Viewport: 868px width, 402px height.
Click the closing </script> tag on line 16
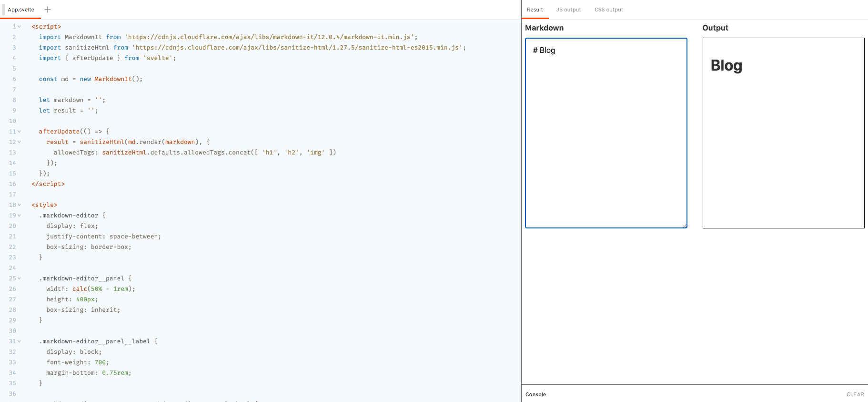[48, 184]
